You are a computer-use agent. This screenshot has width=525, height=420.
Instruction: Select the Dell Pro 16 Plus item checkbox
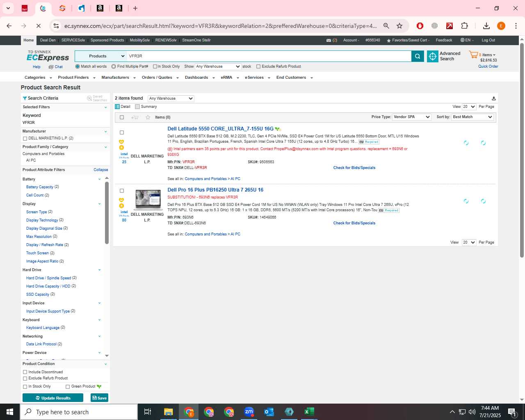(x=122, y=191)
